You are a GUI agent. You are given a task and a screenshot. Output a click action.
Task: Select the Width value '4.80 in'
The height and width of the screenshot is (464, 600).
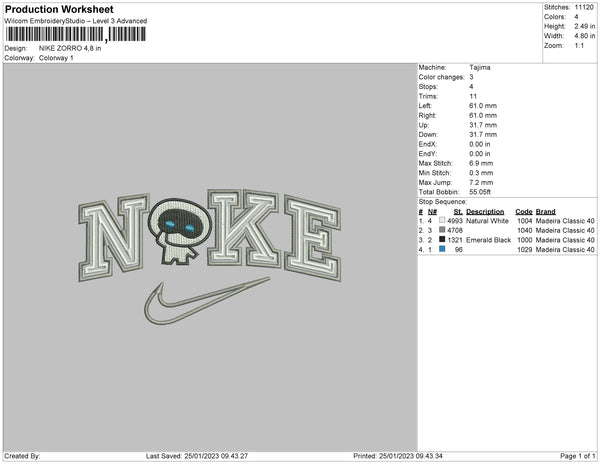point(584,36)
